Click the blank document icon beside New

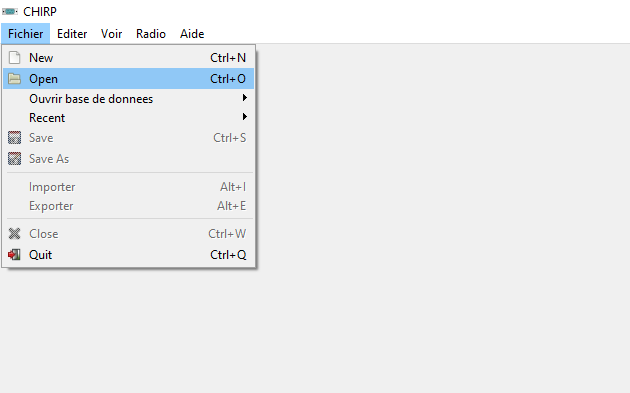coord(14,57)
